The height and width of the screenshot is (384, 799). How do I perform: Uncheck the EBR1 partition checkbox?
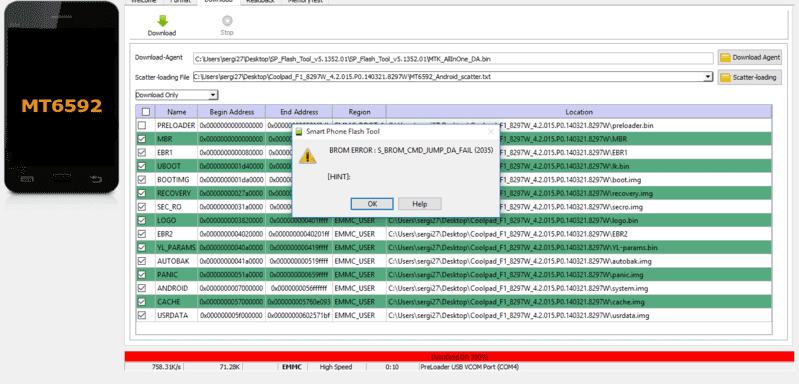point(142,152)
